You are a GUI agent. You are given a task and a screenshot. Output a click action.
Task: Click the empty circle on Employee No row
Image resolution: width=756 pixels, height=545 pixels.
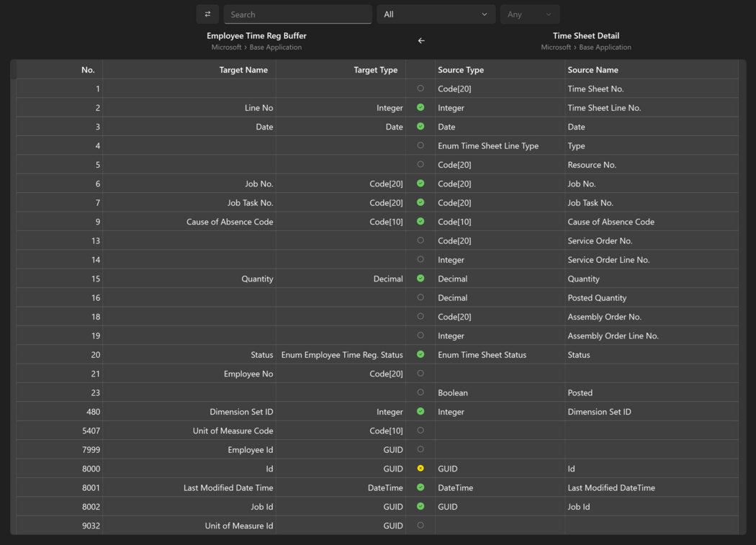click(x=420, y=374)
